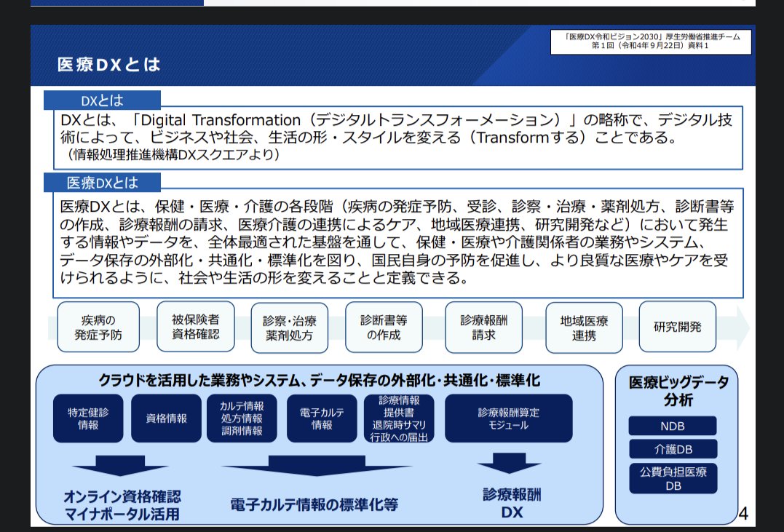Select the blue DXとは section label
This screenshot has width=784, height=532.
[102, 100]
